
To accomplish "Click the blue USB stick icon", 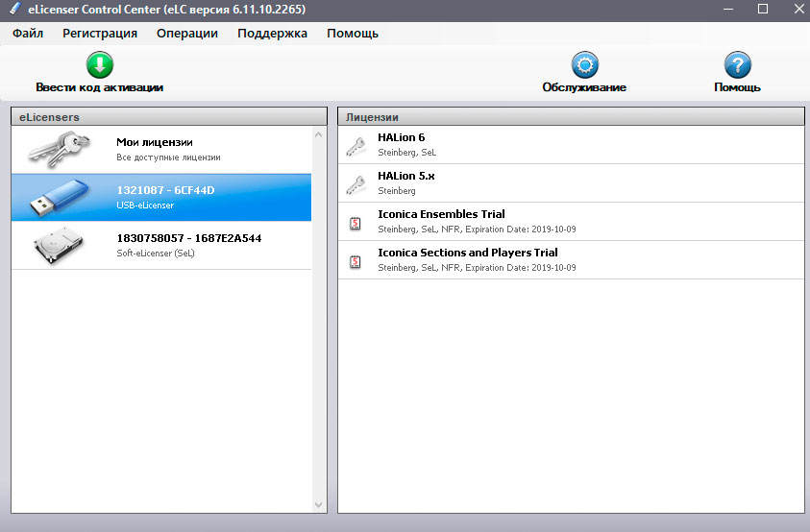I will pos(60,197).
